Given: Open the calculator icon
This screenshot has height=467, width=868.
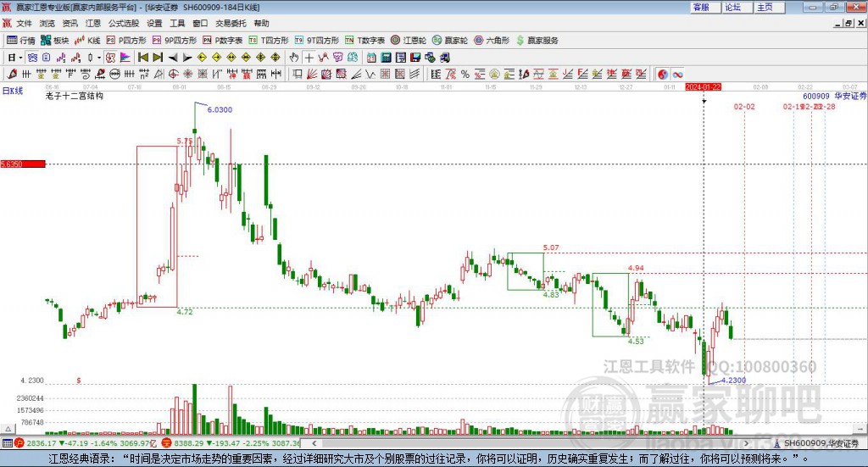Looking at the screenshot, I should point(386,58).
